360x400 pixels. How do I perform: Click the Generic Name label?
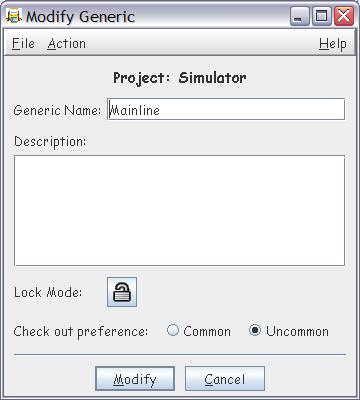coord(57,110)
